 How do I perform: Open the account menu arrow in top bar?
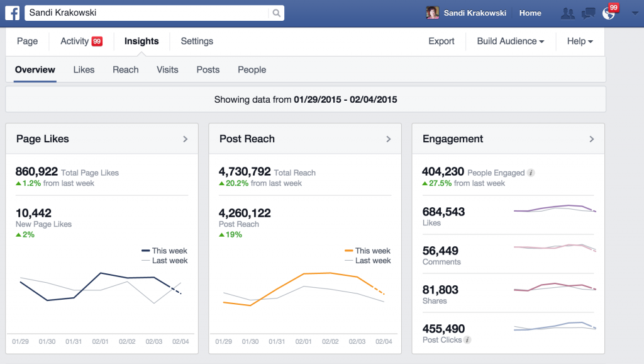[x=633, y=13]
